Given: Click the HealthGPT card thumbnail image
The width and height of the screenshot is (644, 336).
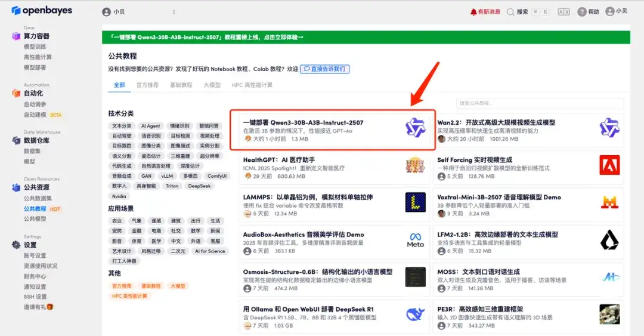Looking at the screenshot, I should tap(415, 165).
